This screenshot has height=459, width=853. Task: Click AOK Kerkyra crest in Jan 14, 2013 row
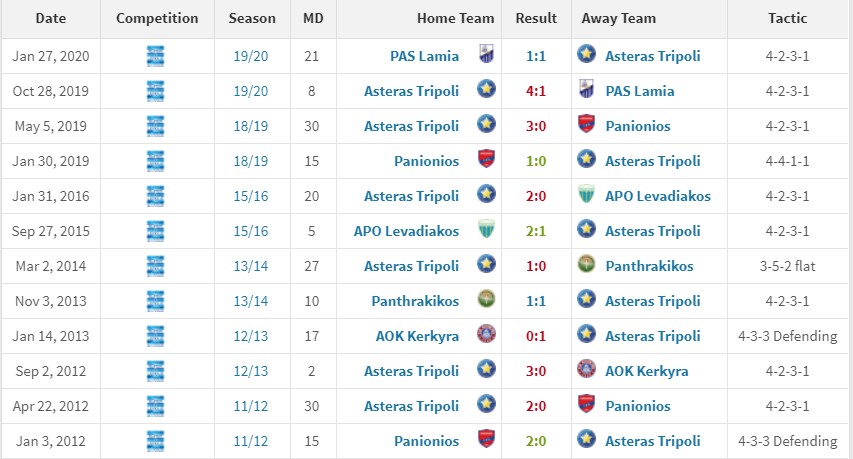pos(485,336)
